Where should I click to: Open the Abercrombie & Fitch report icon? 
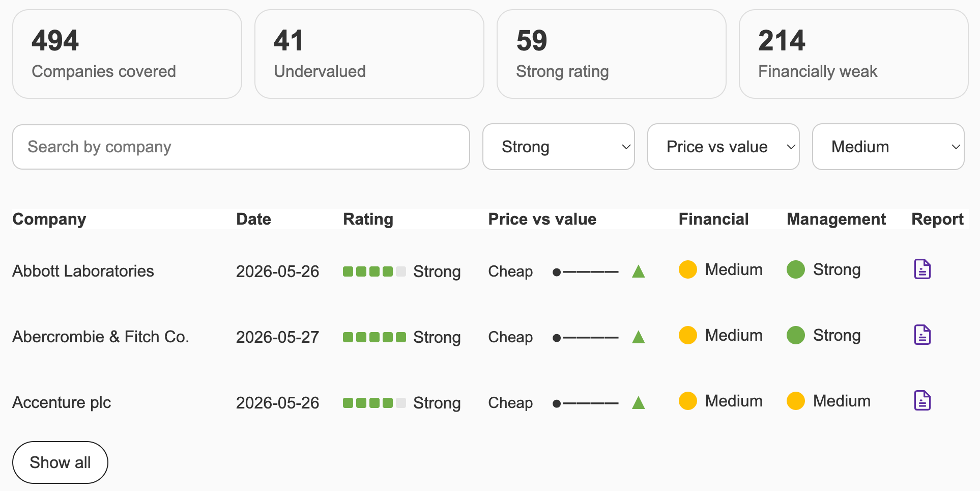922,335
